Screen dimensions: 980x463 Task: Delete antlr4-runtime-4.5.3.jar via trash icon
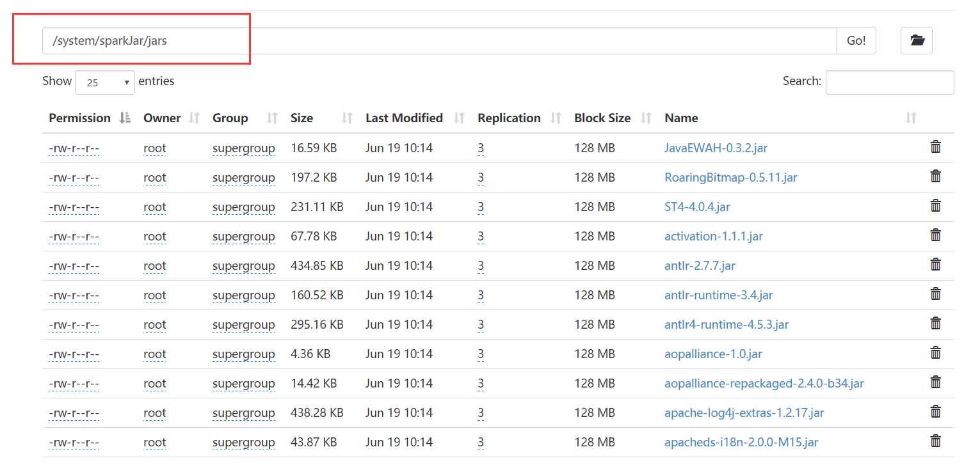[x=935, y=324]
